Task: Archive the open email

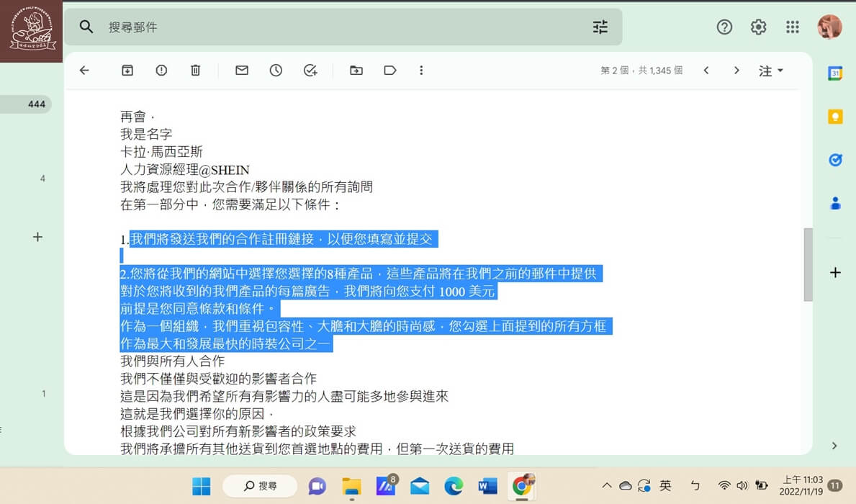Action: click(x=127, y=71)
